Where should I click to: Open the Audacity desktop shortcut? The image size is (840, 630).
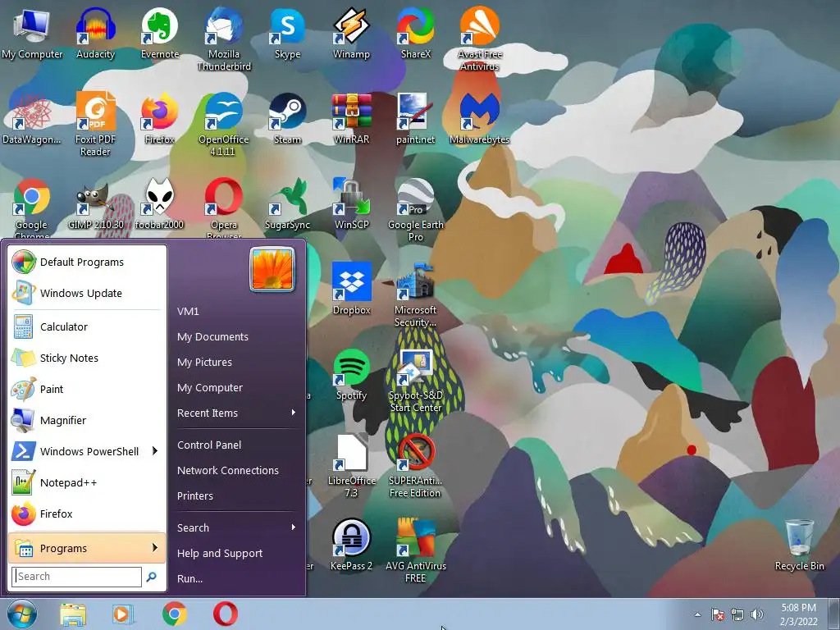coord(95,33)
